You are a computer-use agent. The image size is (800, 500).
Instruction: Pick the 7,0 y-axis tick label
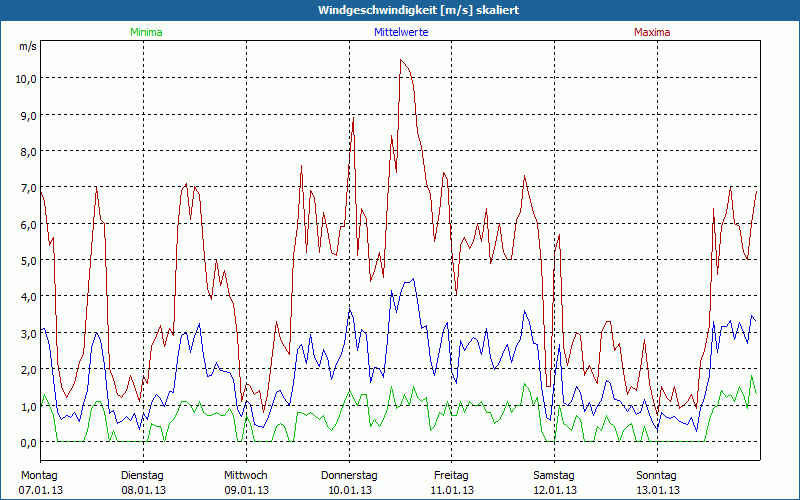[25, 188]
